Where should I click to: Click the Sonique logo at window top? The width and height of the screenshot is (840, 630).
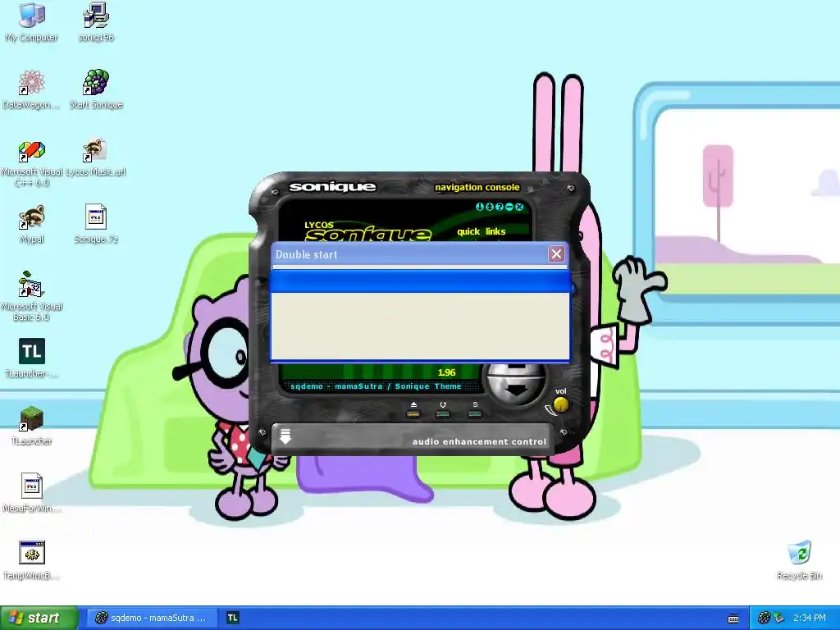[333, 187]
